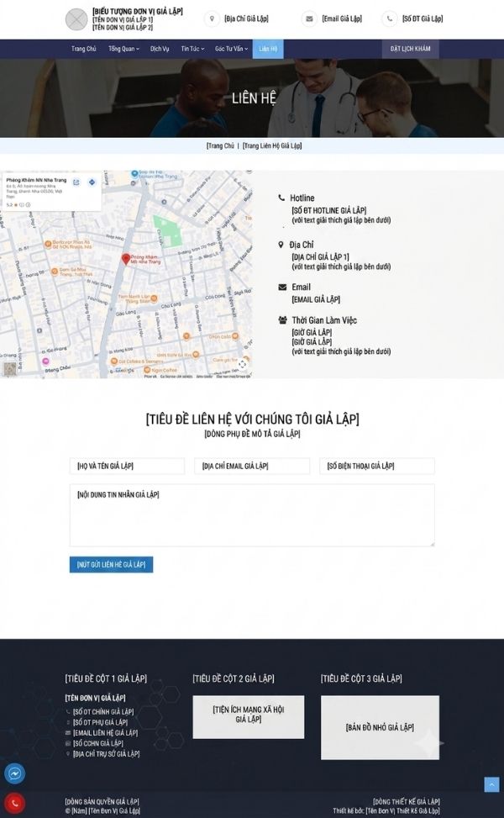Click the header phone icon
Viewport: 504px width, 818px height.
pos(389,18)
